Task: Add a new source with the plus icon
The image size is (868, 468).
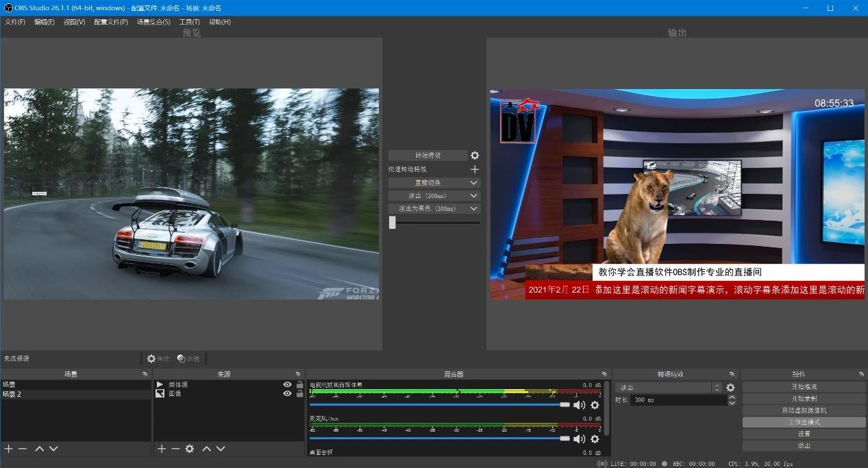Action: coord(162,449)
